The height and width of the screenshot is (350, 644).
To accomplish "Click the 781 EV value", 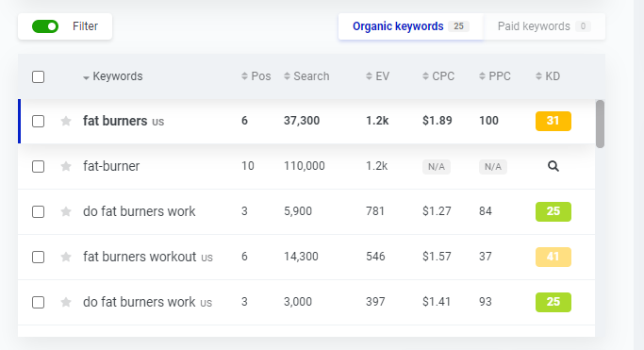I will click(x=375, y=211).
